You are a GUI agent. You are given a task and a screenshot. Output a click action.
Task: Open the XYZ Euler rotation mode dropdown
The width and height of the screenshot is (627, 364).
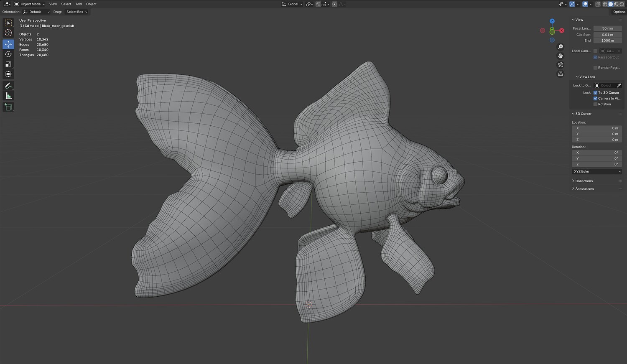point(597,172)
